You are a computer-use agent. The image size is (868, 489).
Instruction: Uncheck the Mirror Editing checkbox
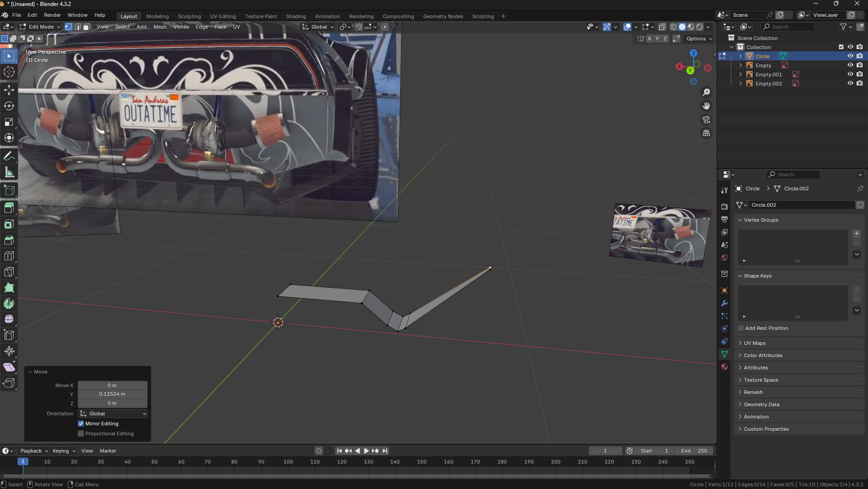coord(81,424)
